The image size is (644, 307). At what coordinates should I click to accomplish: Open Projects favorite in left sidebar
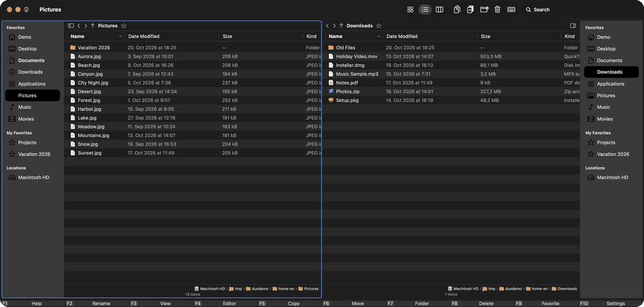click(32, 143)
